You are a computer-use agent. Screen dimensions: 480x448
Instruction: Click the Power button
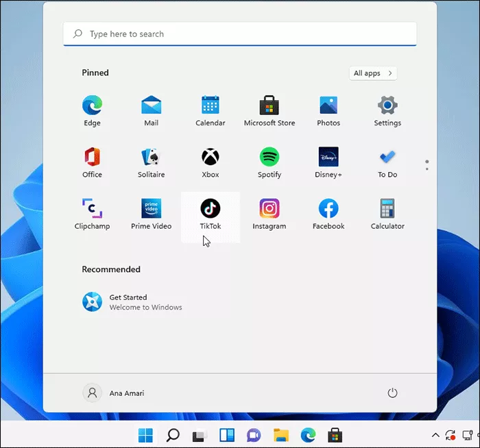pyautogui.click(x=392, y=393)
